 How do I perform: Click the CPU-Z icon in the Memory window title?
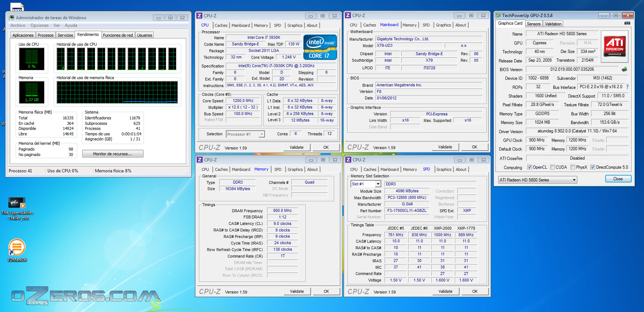point(199,160)
